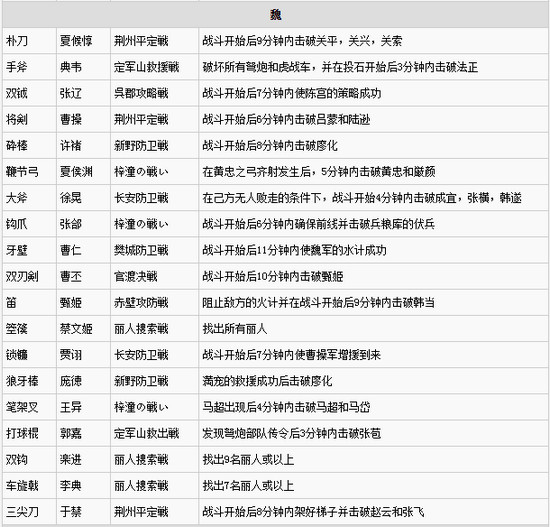Select the 曹操 character cell
The image size is (550, 527).
click(x=83, y=119)
